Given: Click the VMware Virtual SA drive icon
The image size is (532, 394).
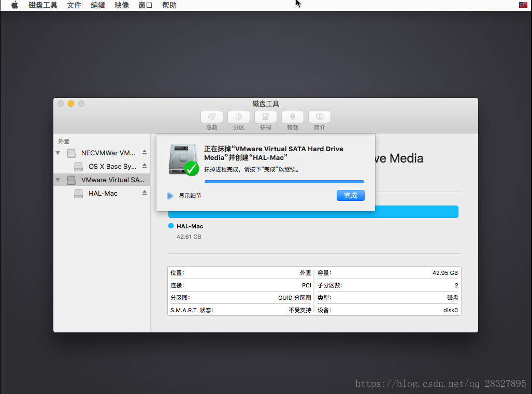Looking at the screenshot, I should coord(71,180).
